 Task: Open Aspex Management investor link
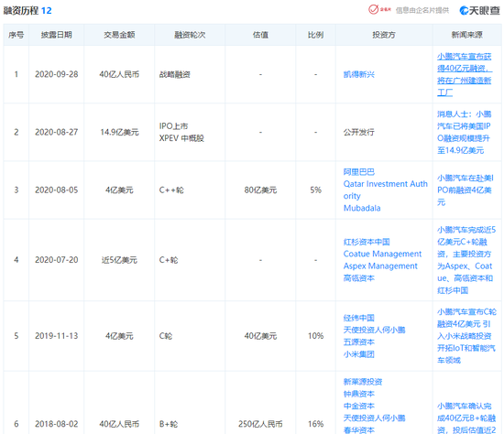pos(380,266)
